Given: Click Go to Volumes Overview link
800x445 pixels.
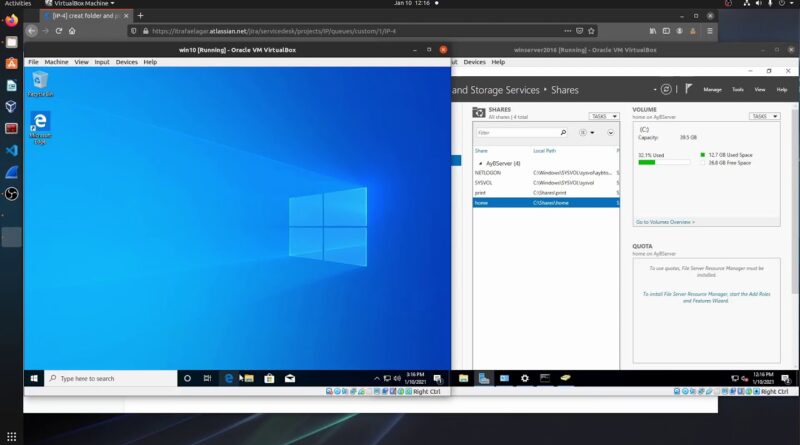Looking at the screenshot, I should [665, 222].
